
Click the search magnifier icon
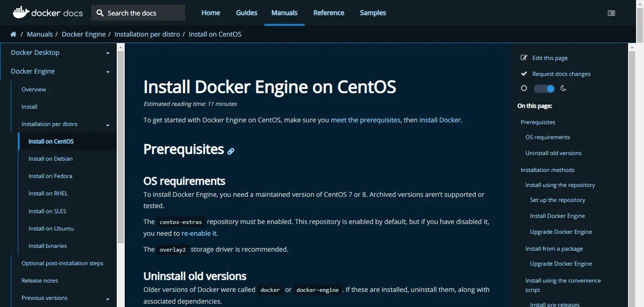(x=100, y=13)
